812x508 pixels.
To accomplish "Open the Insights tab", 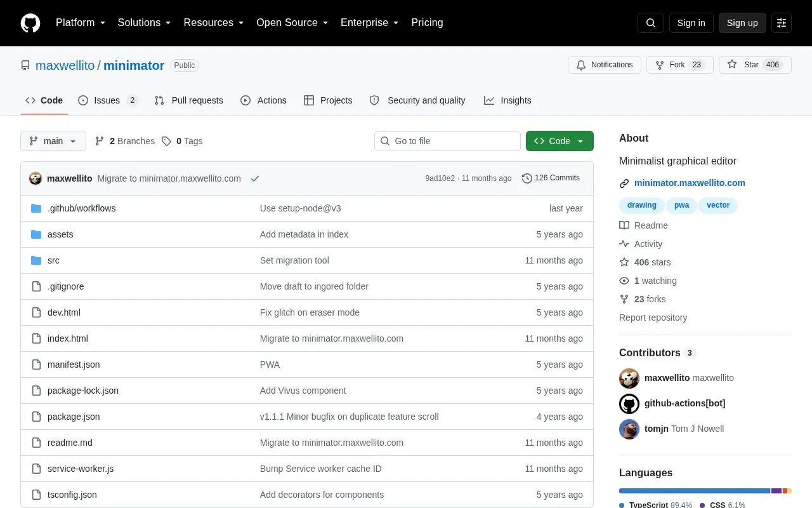I will (507, 100).
